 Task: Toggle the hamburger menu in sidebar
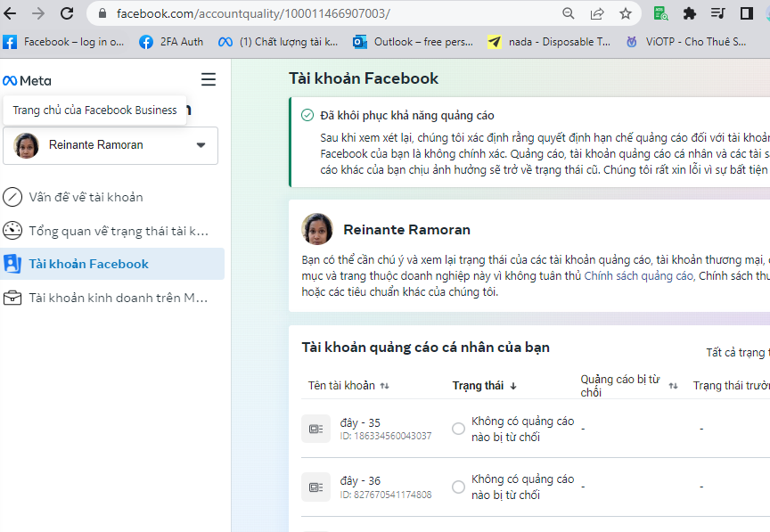(209, 79)
